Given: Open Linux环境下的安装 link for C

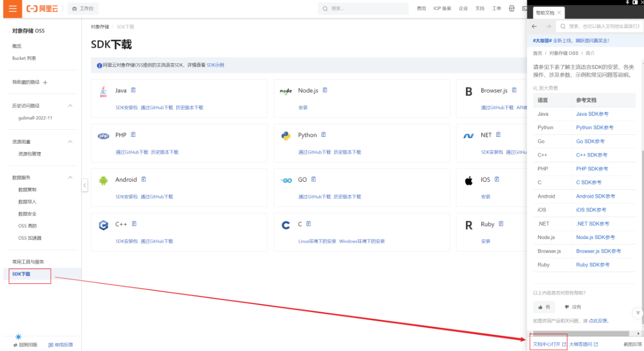Looking at the screenshot, I should point(317,241).
